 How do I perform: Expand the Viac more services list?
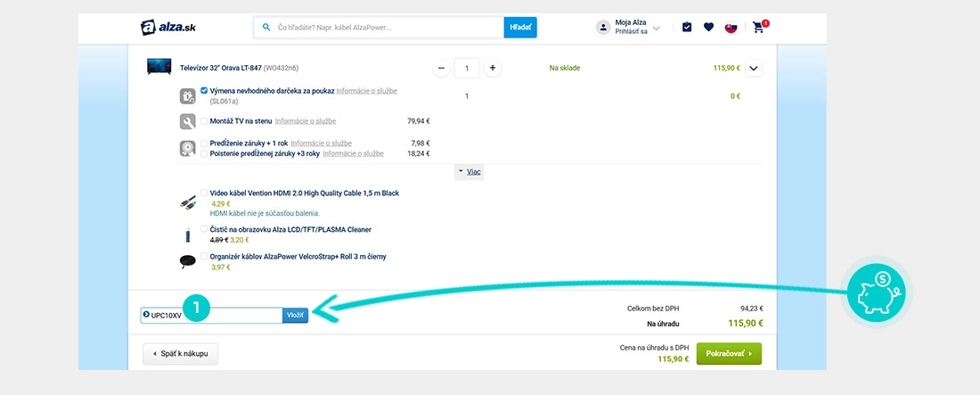(469, 171)
